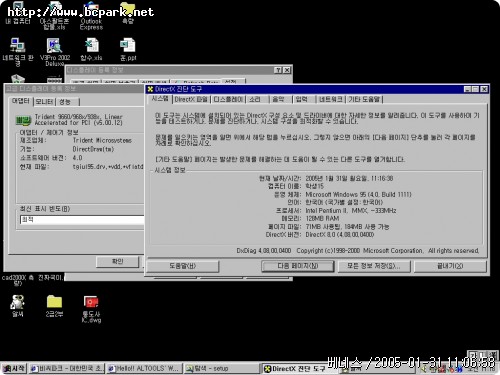Open the 디스플레이 tab in DirectX tool
500x375 pixels.
(228, 99)
